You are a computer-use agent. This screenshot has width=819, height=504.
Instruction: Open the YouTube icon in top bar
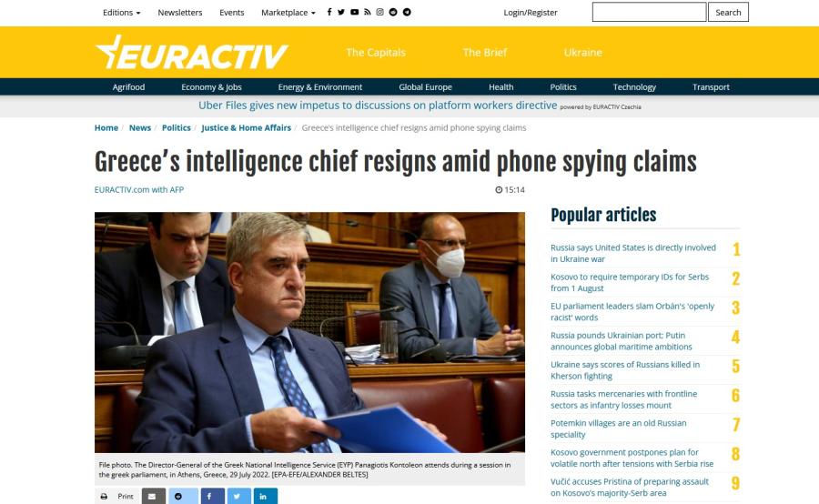coord(354,12)
